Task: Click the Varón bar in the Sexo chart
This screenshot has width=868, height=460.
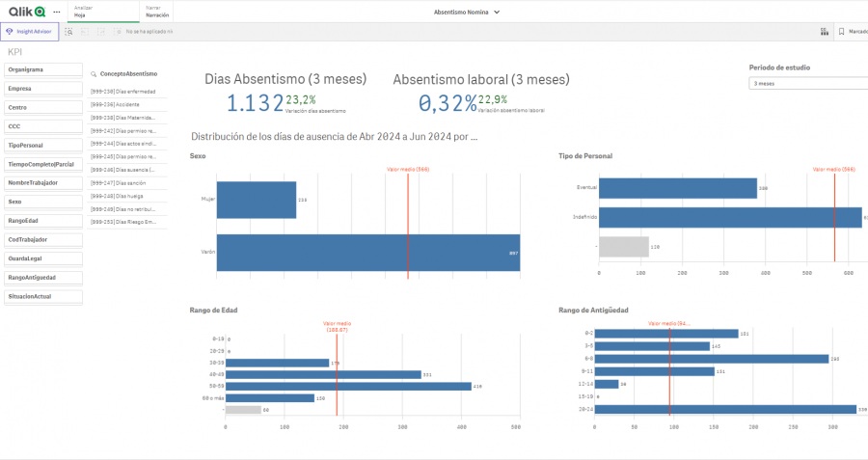Action: tap(367, 253)
